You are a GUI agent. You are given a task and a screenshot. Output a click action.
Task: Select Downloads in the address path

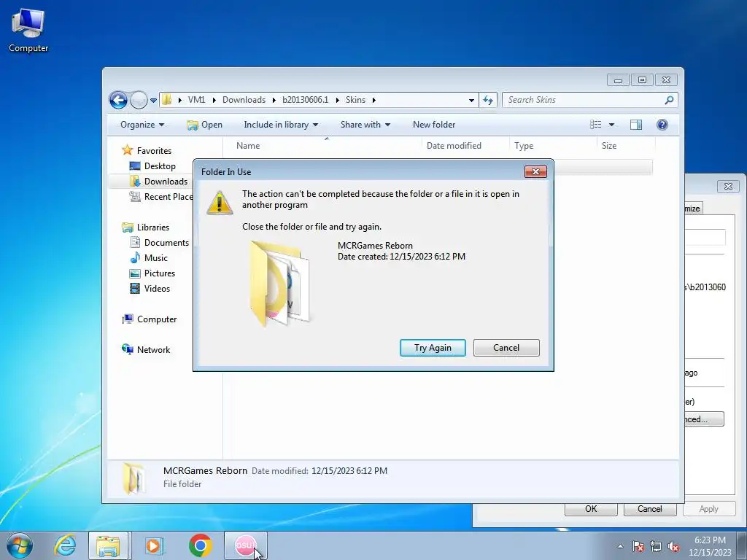point(244,99)
